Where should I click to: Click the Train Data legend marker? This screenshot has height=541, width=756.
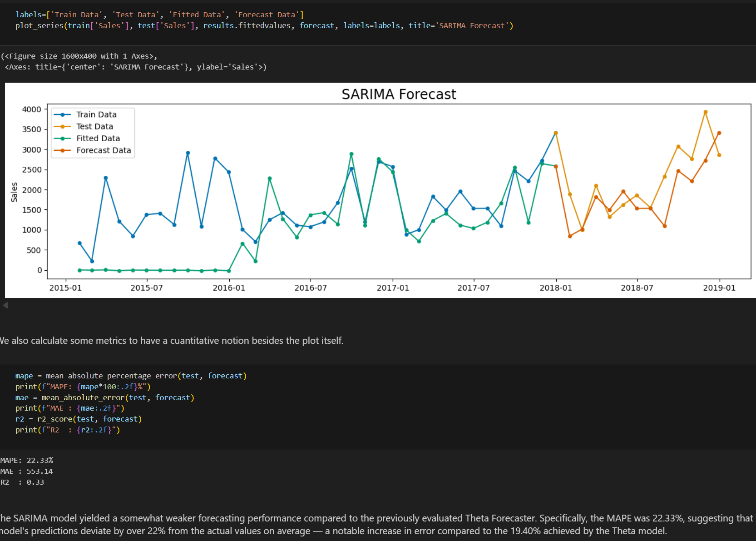[63, 115]
